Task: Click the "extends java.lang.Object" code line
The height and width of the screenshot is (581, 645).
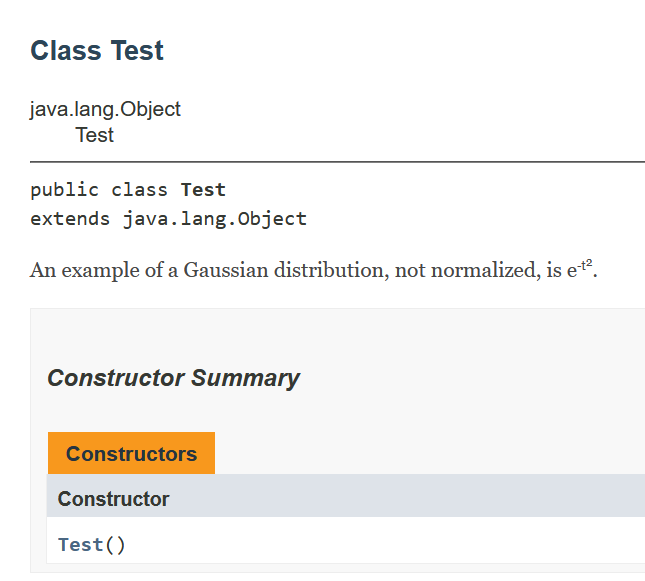Action: pos(168,218)
